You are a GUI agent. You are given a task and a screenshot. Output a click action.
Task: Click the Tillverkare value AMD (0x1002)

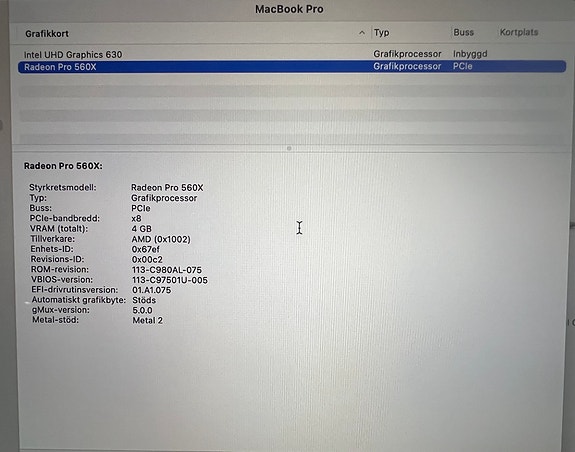161,239
